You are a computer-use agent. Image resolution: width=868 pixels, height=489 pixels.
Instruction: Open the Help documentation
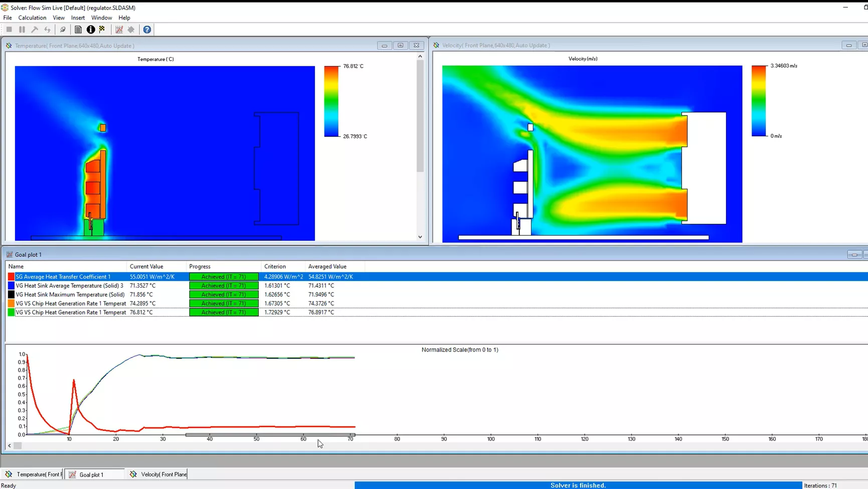(x=146, y=30)
